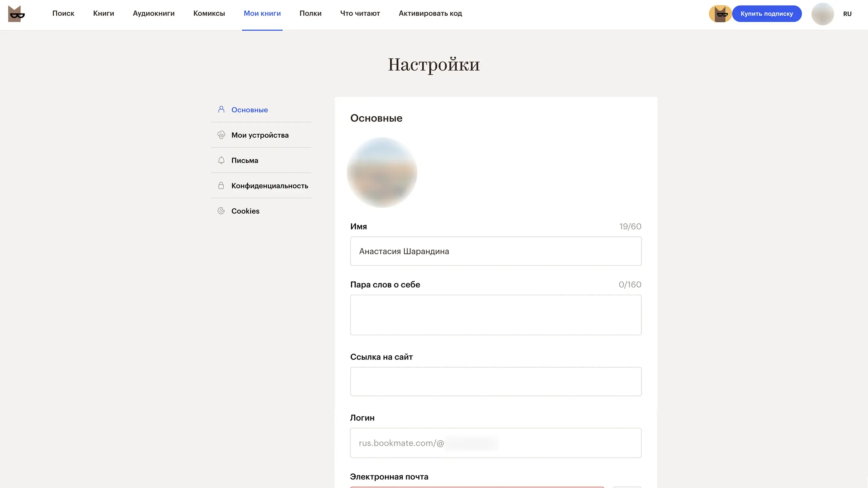Focus the Ссылка на сайт field
The width and height of the screenshot is (868, 488).
(496, 382)
